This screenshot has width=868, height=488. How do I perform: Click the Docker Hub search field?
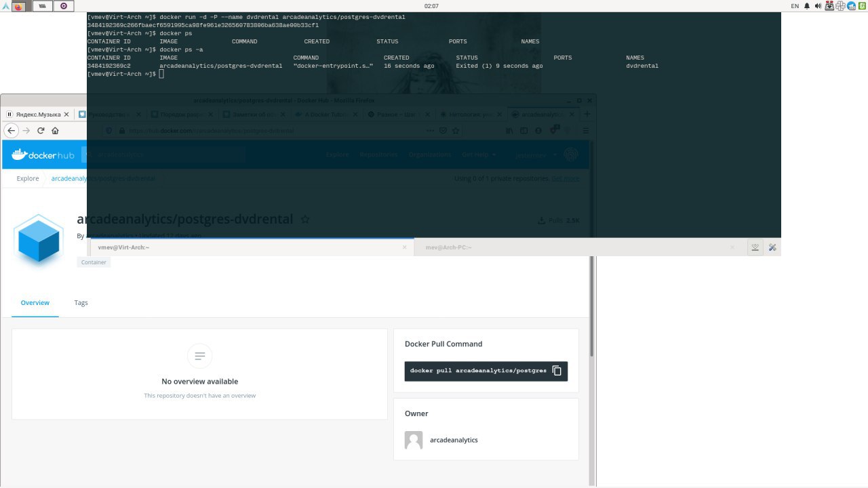click(164, 155)
